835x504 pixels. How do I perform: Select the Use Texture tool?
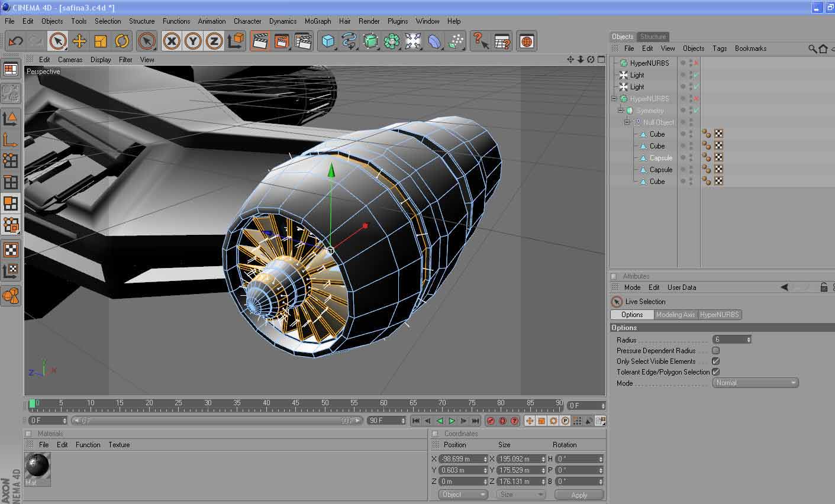(11, 250)
